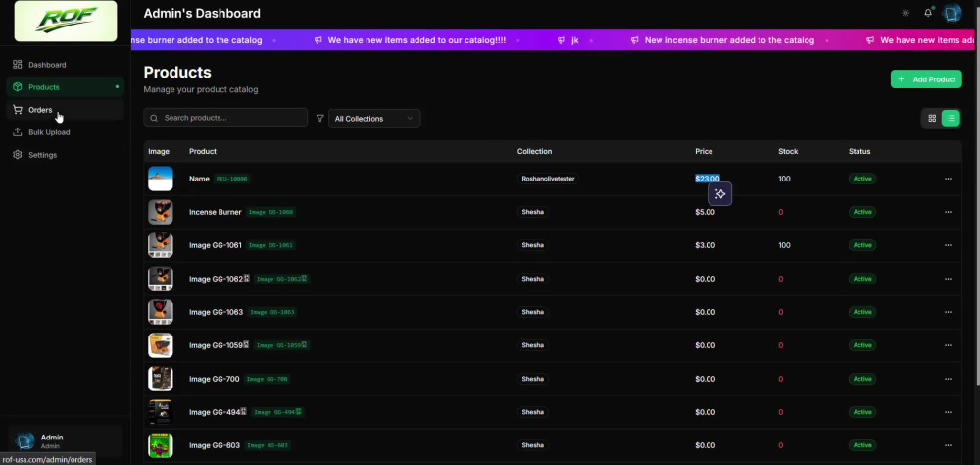This screenshot has height=465, width=980.
Task: Open Bulk Upload page
Action: point(65,132)
